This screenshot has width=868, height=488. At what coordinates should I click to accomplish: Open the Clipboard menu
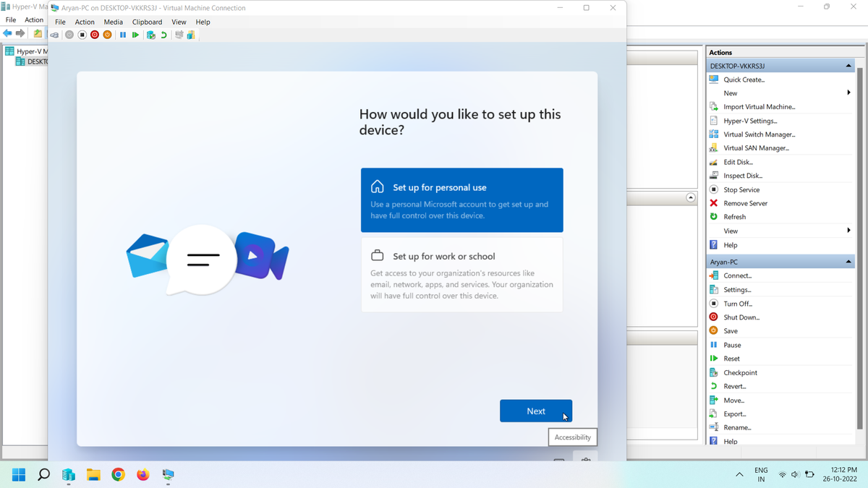tap(147, 22)
